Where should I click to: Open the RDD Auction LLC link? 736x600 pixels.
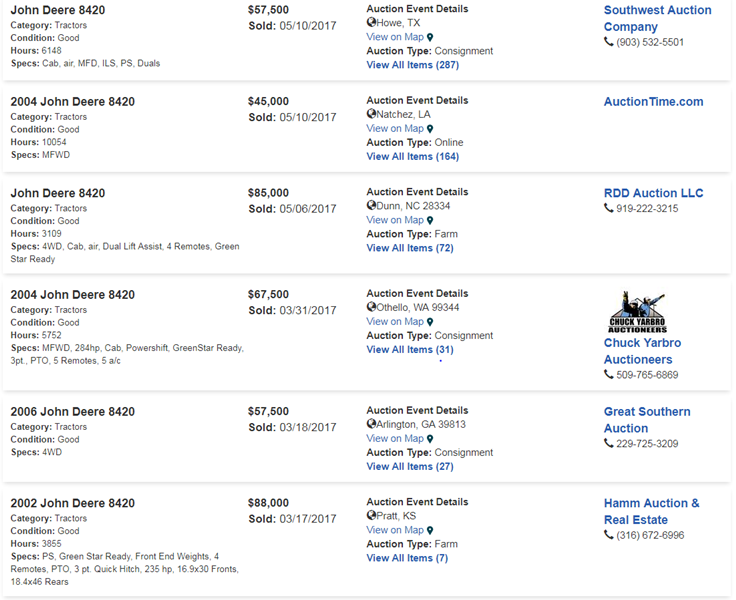[x=653, y=193]
